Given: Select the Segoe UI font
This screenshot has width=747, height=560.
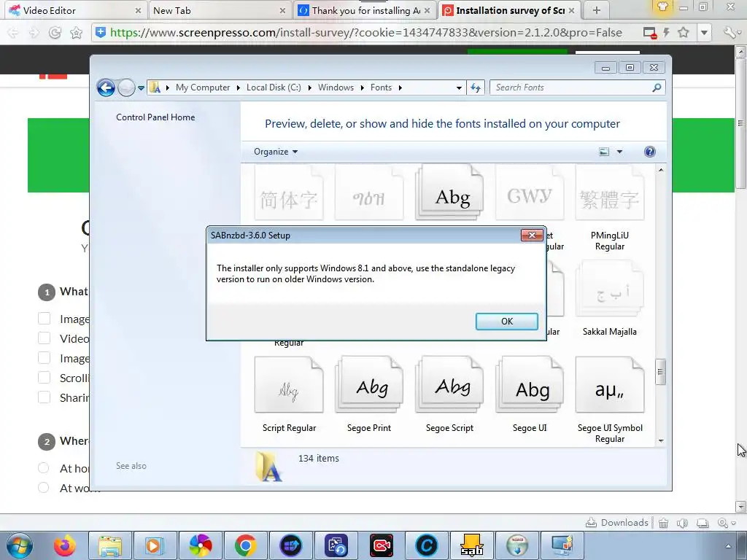Looking at the screenshot, I should coord(530,394).
